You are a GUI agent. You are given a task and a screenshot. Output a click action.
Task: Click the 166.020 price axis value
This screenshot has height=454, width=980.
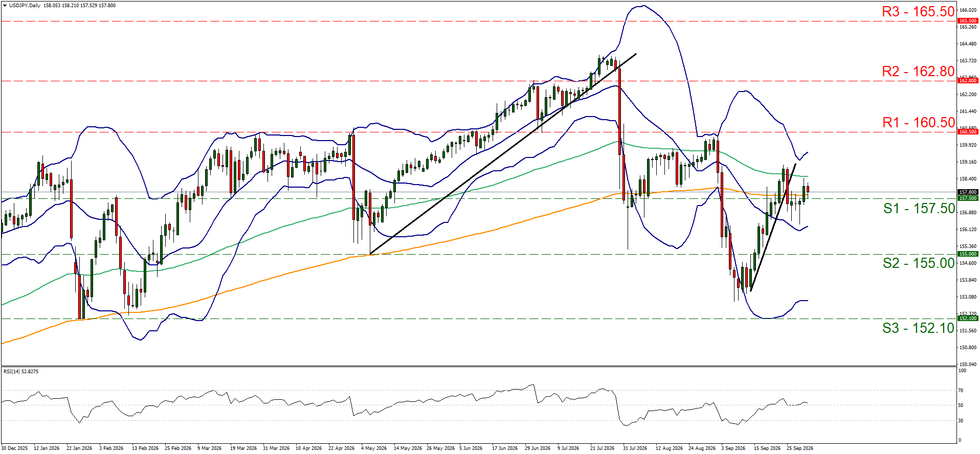coord(967,10)
